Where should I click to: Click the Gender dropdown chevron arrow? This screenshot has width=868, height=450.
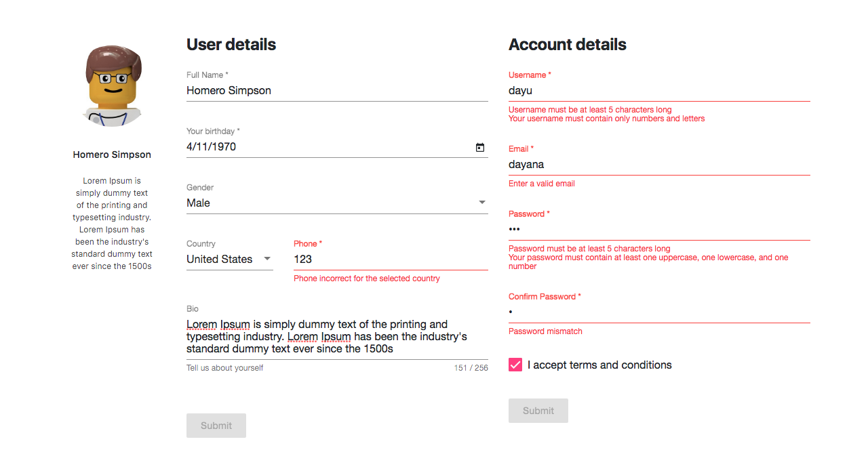pos(482,202)
